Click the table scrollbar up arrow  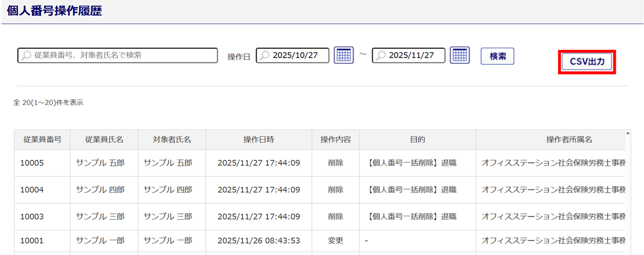coord(627,133)
